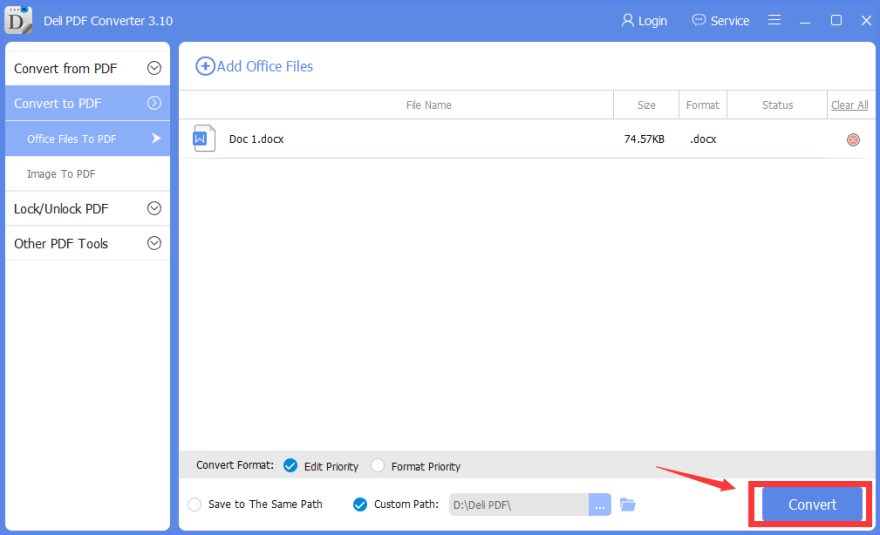Screen dimensions: 880x535
Task: Click the Convert button
Action: pyautogui.click(x=812, y=504)
